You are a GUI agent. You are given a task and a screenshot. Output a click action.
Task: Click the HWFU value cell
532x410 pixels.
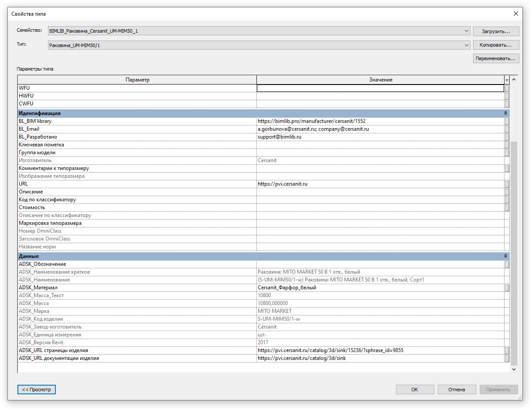380,96
